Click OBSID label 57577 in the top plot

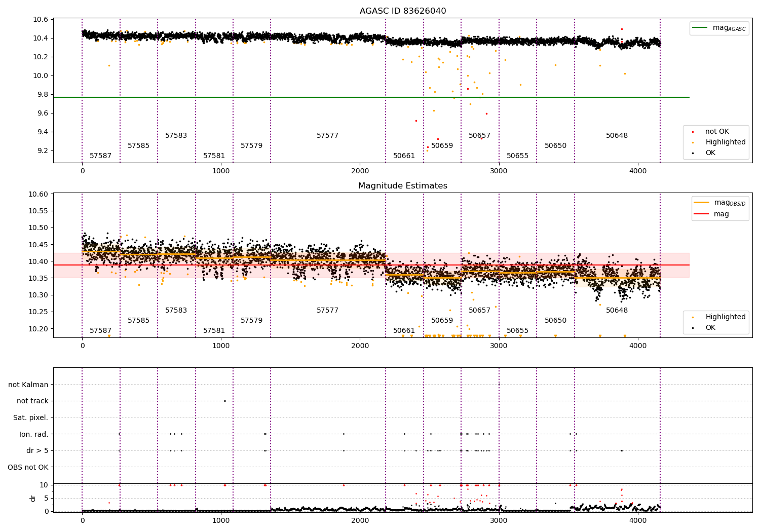tap(328, 136)
